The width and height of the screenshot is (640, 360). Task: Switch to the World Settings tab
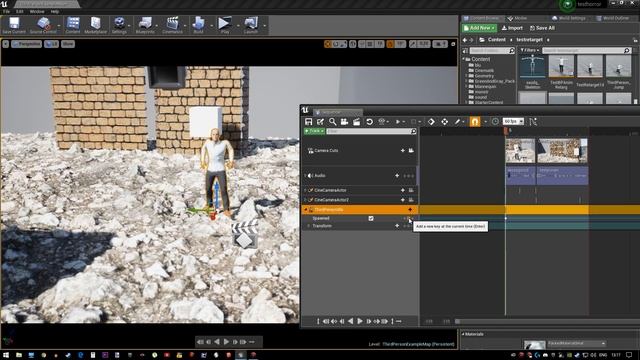pyautogui.click(x=569, y=18)
